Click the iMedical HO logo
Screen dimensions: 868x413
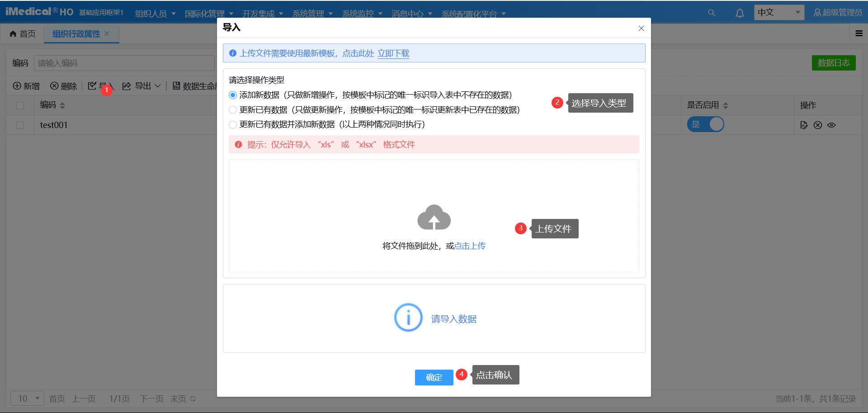click(39, 11)
